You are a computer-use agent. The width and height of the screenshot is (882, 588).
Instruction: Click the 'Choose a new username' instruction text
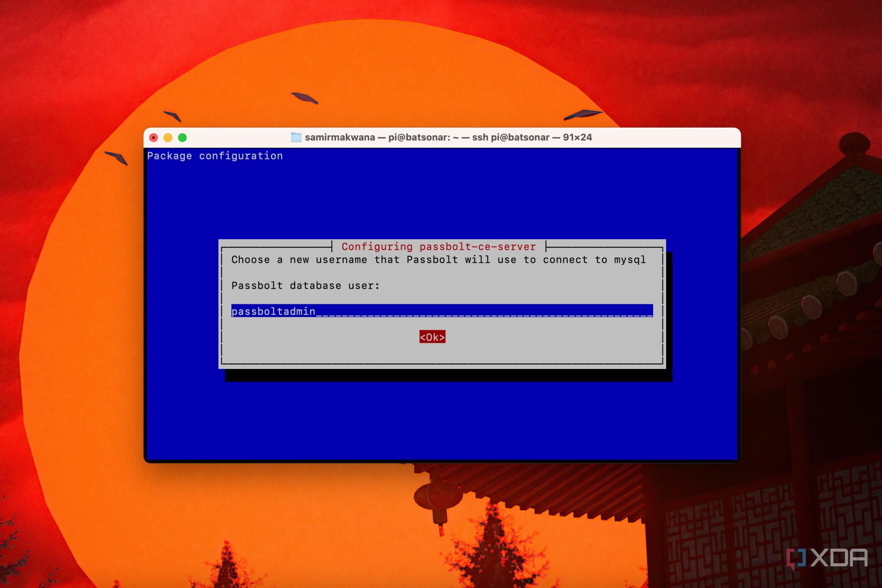(438, 259)
